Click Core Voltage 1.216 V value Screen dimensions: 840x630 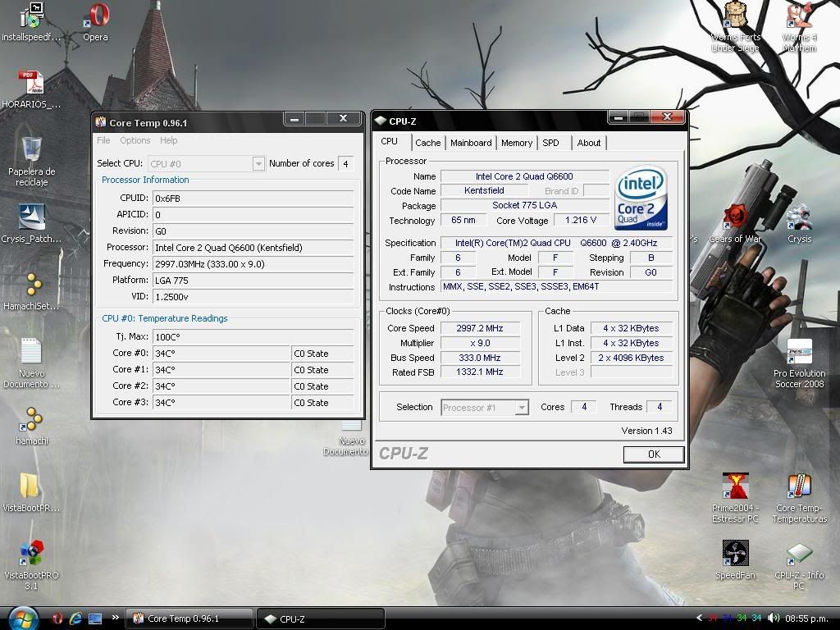point(581,220)
